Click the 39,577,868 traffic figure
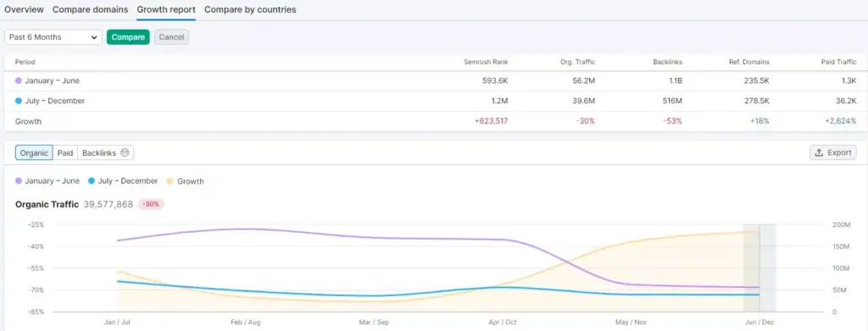868x331 pixels. pyautogui.click(x=108, y=205)
